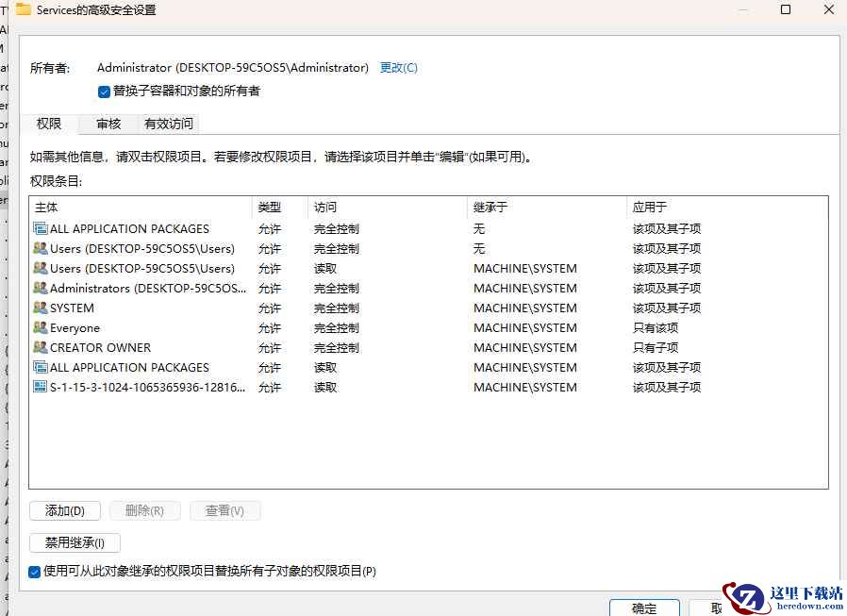
Task: Select ALL APPLICATION PACKAGES entry with 读取 access
Action: [129, 368]
